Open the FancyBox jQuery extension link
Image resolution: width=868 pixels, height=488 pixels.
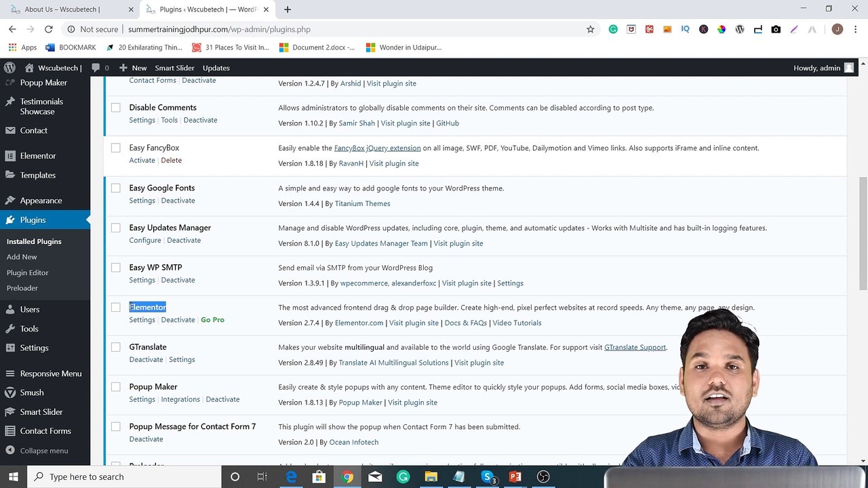pos(377,148)
